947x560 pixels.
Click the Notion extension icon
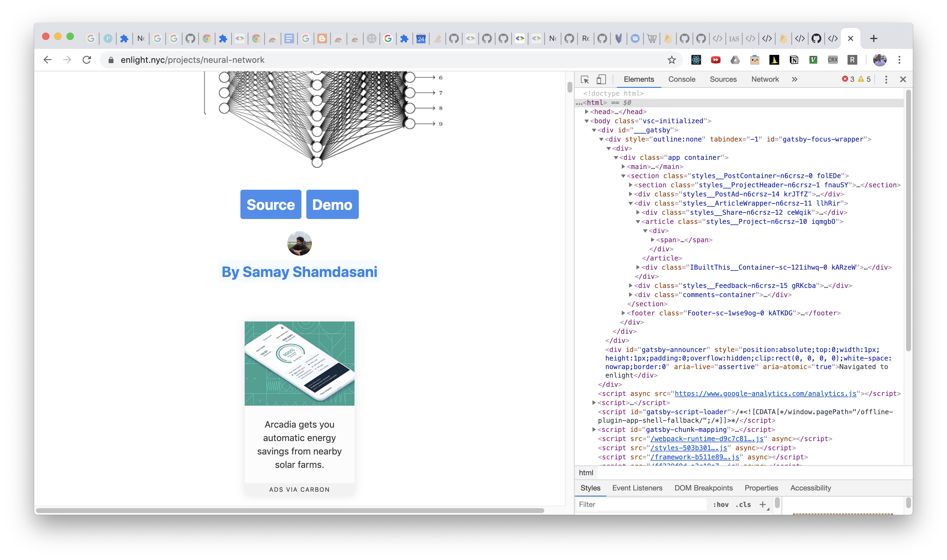click(x=794, y=60)
